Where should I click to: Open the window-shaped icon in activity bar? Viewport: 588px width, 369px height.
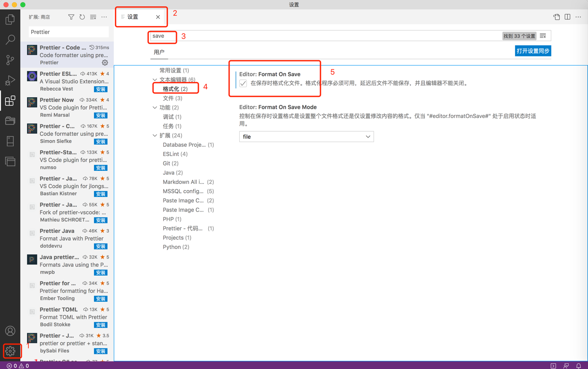tap(10, 161)
